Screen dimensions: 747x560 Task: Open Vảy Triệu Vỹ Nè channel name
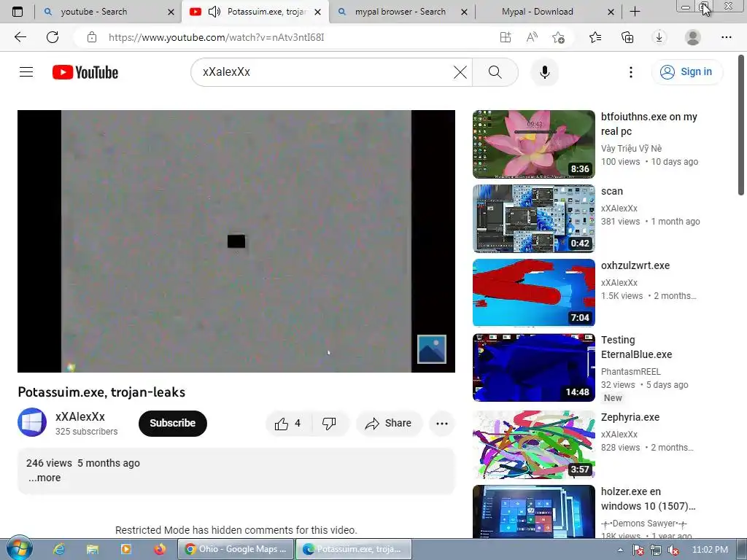pyautogui.click(x=631, y=149)
